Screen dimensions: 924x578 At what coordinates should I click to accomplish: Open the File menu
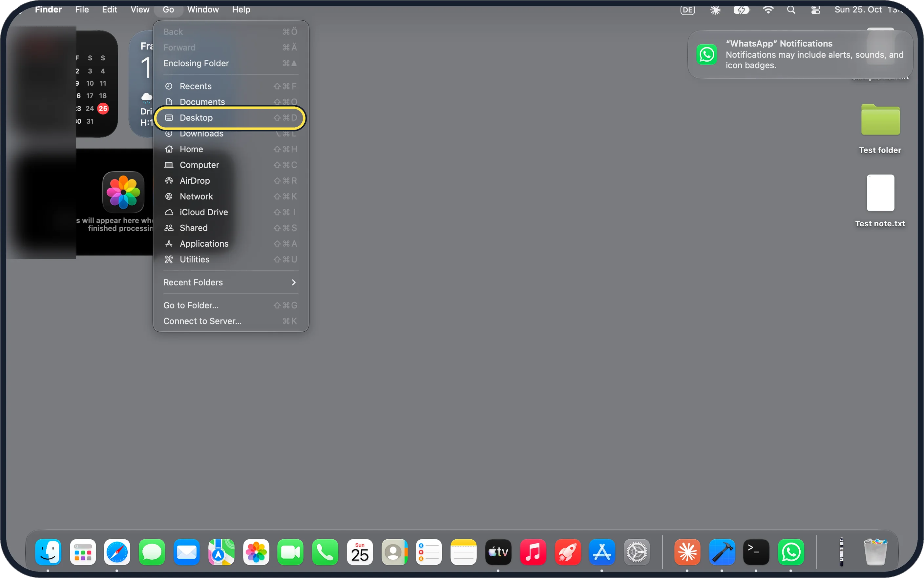pos(82,10)
